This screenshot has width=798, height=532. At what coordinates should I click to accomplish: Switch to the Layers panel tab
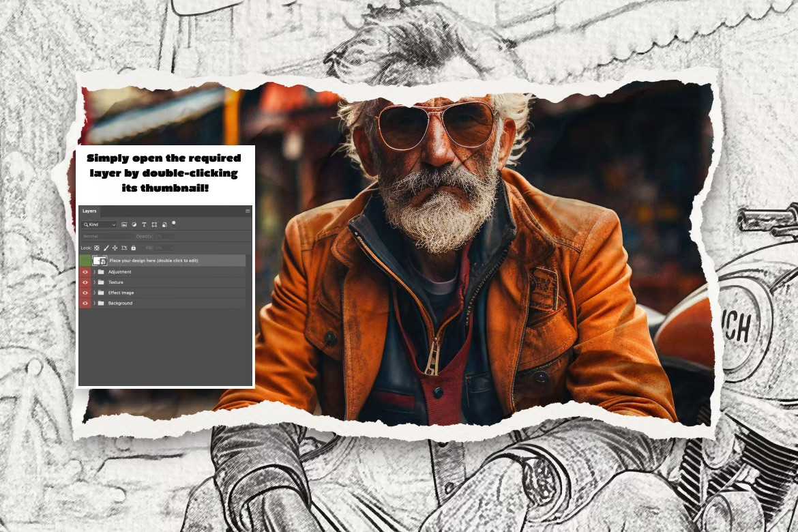point(89,211)
